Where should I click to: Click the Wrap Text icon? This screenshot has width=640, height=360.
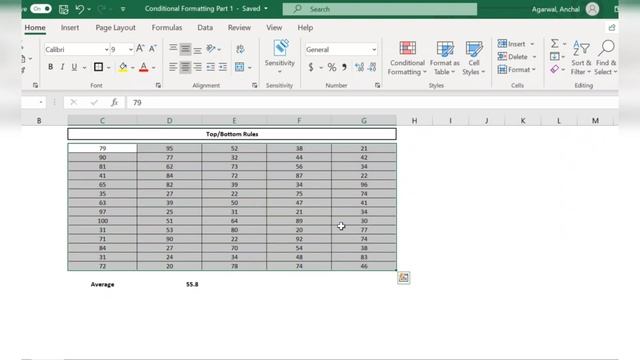[240, 49]
